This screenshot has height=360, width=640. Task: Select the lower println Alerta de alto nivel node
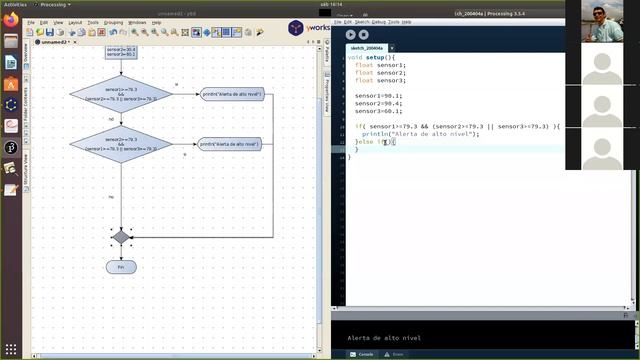[229, 144]
